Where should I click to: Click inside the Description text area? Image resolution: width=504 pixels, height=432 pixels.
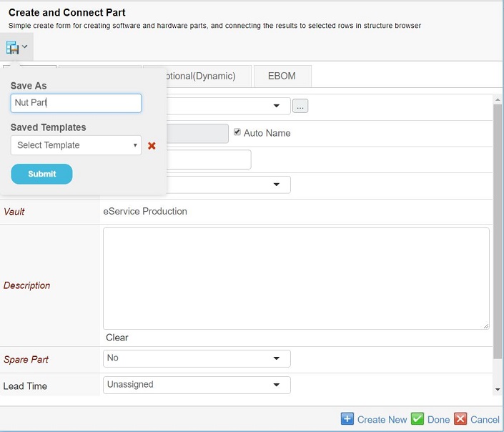pos(296,278)
